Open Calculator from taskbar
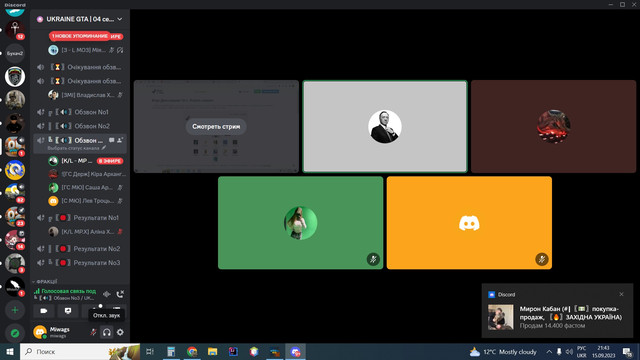640x360 pixels. 171,351
